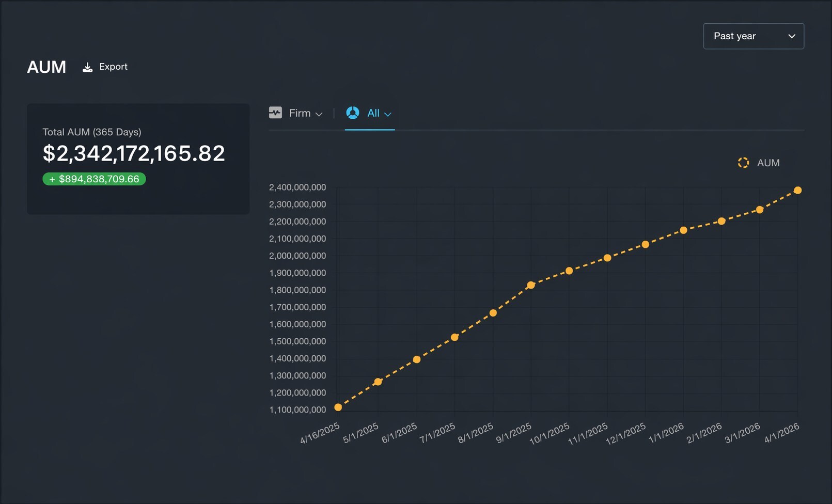
Task: Click the AUM legend dashed circle icon
Action: pyautogui.click(x=743, y=163)
